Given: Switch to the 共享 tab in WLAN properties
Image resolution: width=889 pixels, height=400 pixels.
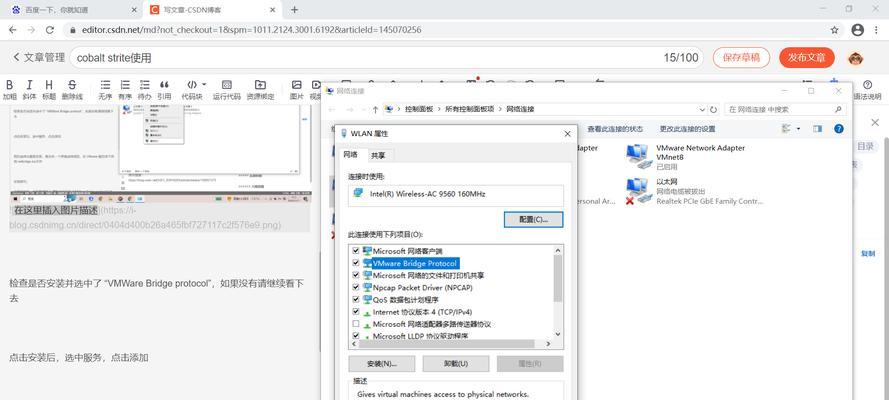Looking at the screenshot, I should 378,155.
